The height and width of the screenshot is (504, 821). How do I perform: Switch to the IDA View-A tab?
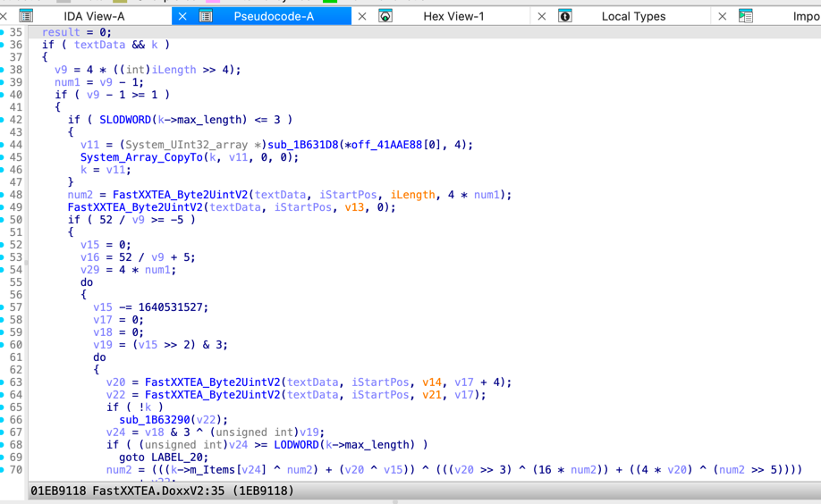pyautogui.click(x=94, y=16)
